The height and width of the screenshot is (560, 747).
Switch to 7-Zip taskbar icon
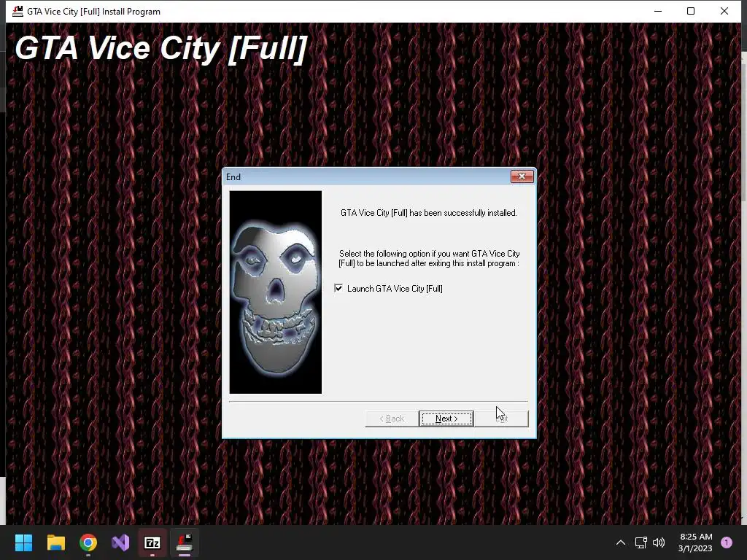point(152,542)
